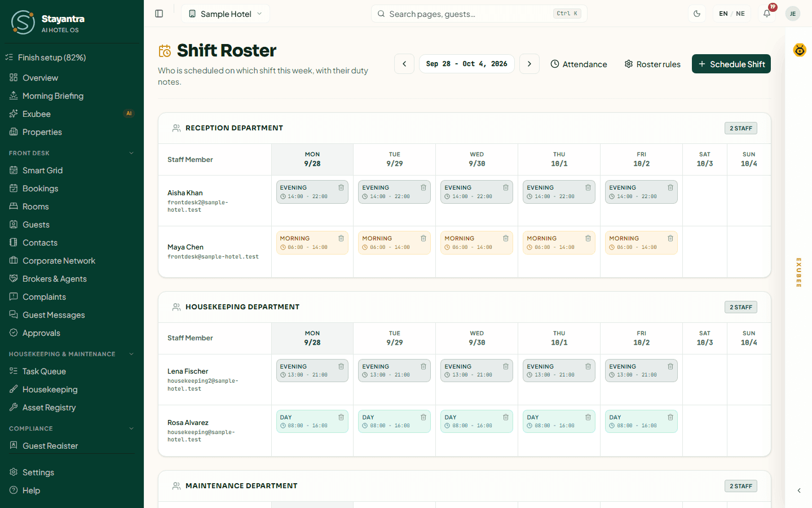812x508 pixels.
Task: Focus the Search pages, guests field
Action: tap(479, 14)
